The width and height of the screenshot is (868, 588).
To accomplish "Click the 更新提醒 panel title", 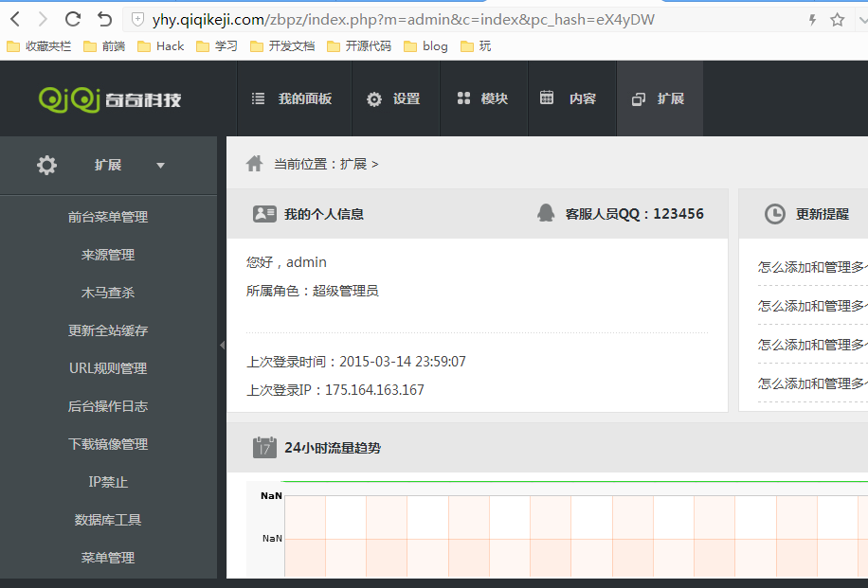I will pos(823,214).
